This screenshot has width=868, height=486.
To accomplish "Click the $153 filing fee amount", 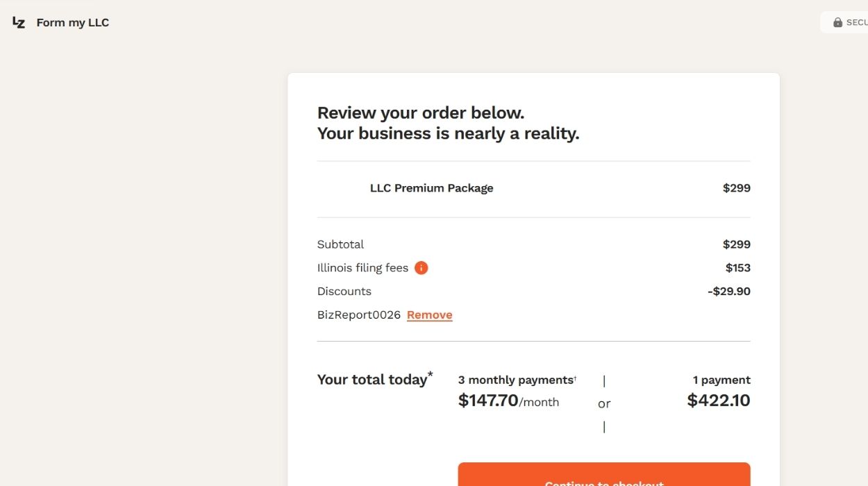I will point(738,268).
